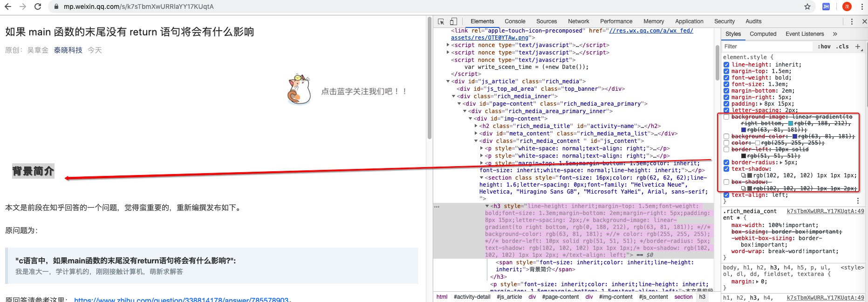Toggle the .cls class editor button

(842, 47)
